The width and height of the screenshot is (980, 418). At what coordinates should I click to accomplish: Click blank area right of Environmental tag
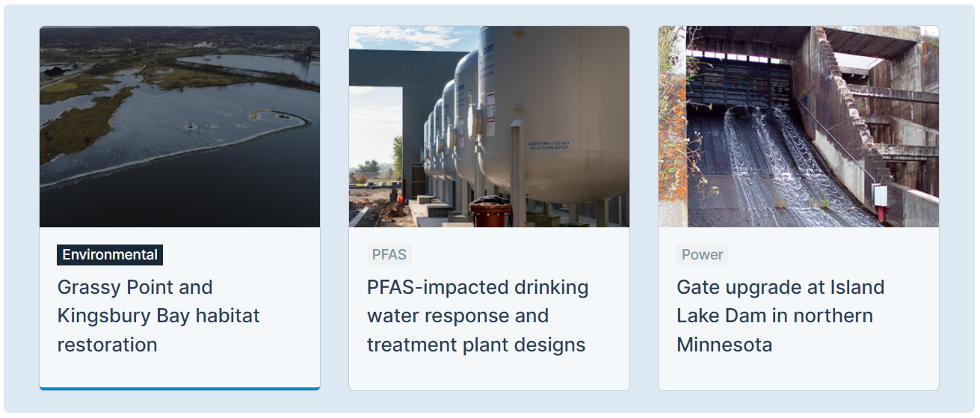(239, 255)
